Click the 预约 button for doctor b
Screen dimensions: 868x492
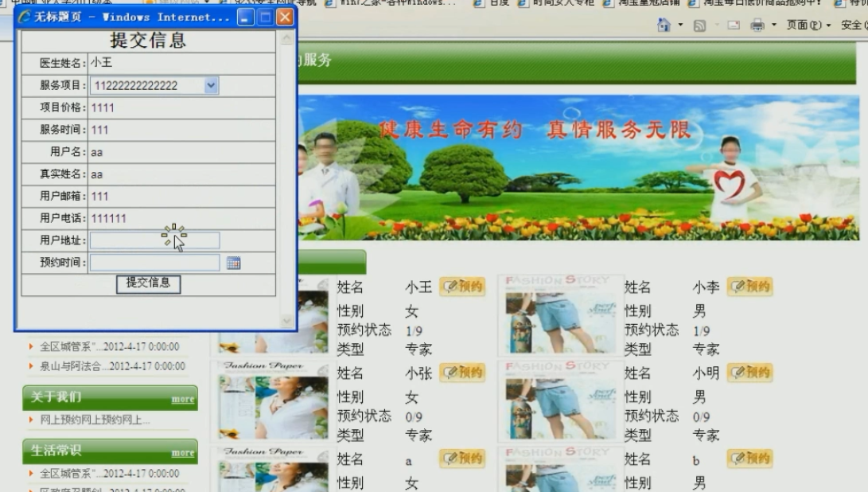[x=750, y=459]
